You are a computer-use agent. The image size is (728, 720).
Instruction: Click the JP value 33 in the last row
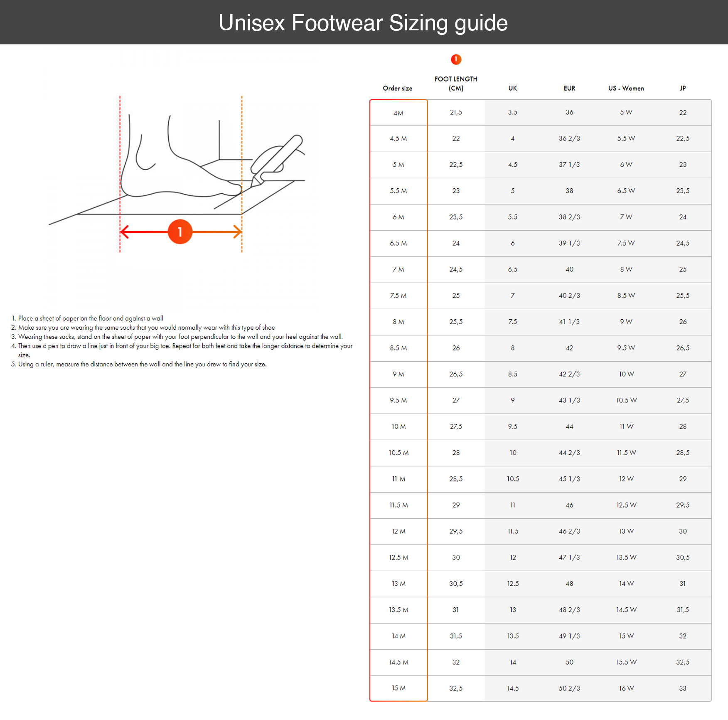[683, 688]
